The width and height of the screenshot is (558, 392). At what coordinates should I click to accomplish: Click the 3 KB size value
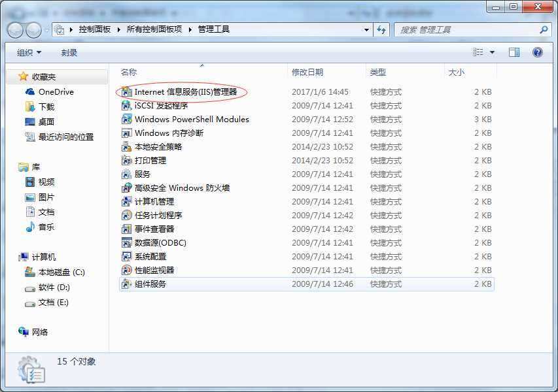coord(483,120)
